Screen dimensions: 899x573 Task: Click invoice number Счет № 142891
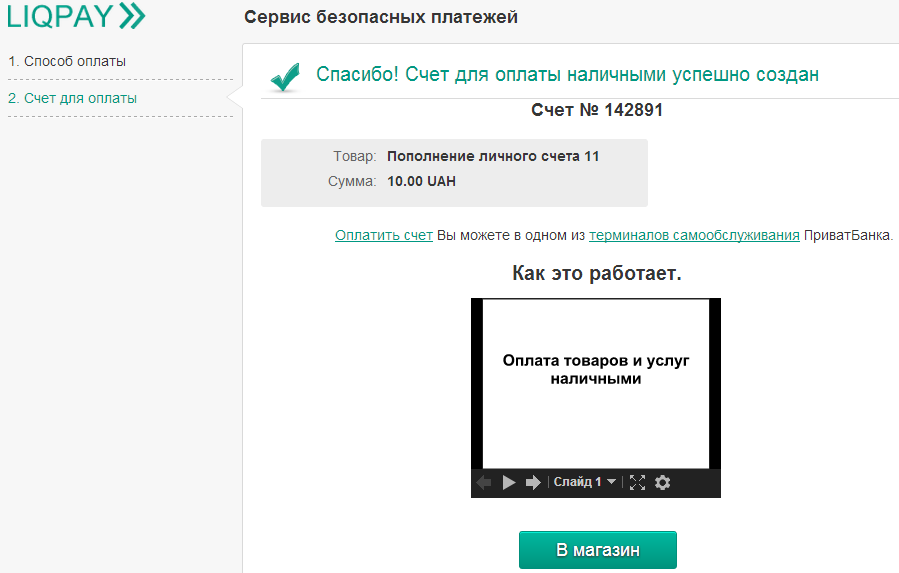point(597,110)
